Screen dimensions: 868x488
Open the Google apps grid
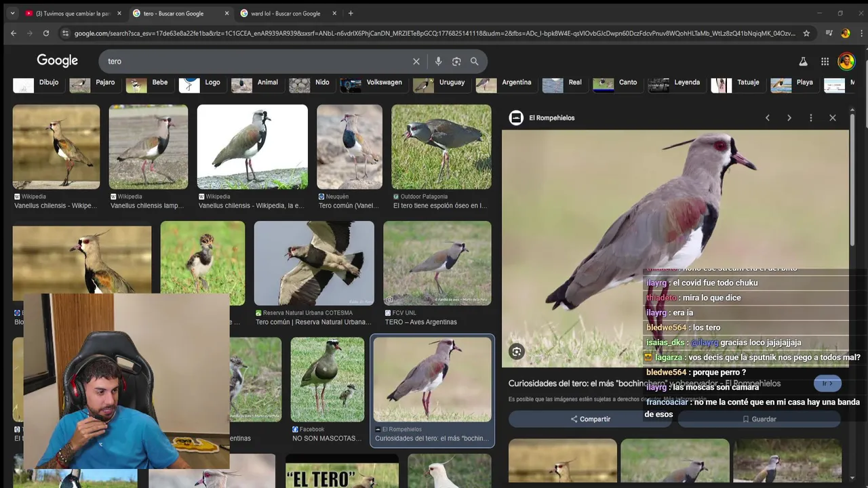click(825, 61)
